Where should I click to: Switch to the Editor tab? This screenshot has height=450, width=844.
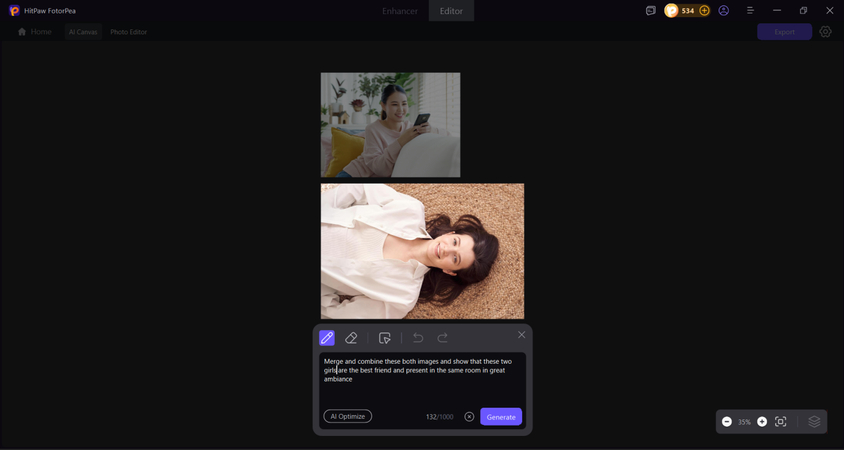tap(451, 11)
